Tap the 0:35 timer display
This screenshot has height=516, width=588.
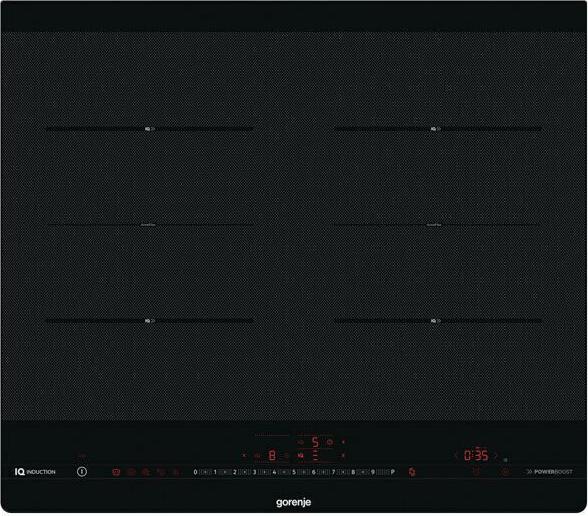pyautogui.click(x=476, y=455)
